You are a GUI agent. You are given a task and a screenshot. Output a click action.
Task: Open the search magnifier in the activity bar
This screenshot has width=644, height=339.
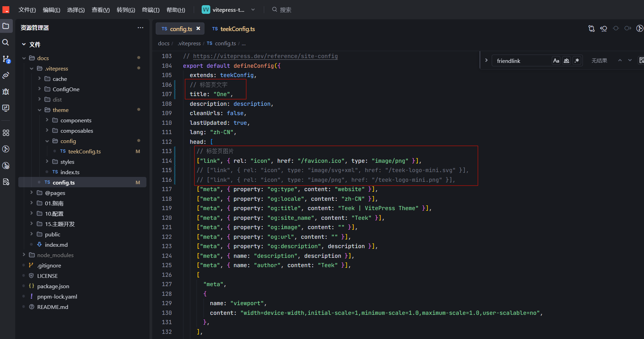(6, 43)
